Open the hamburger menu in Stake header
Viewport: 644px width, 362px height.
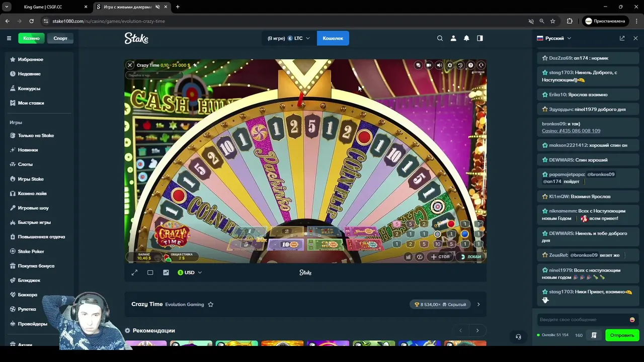(x=9, y=38)
